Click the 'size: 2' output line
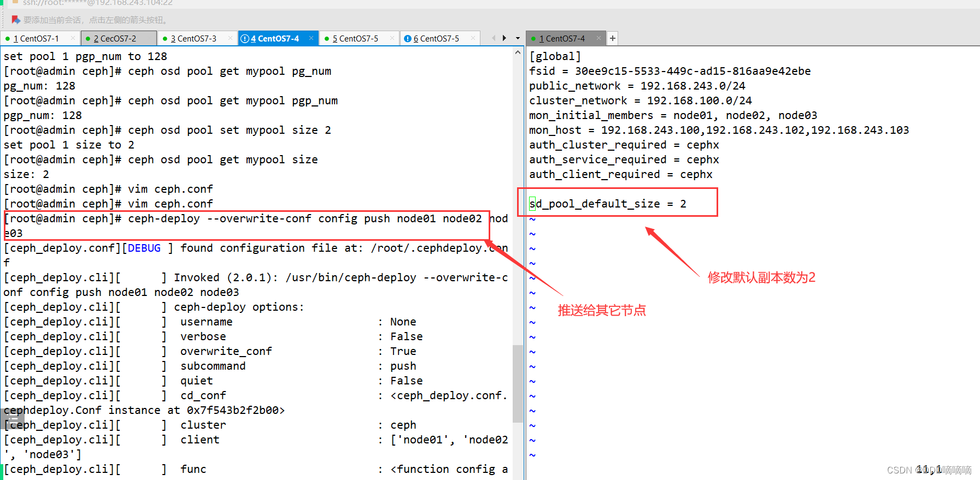This screenshot has width=980, height=480. tap(26, 174)
